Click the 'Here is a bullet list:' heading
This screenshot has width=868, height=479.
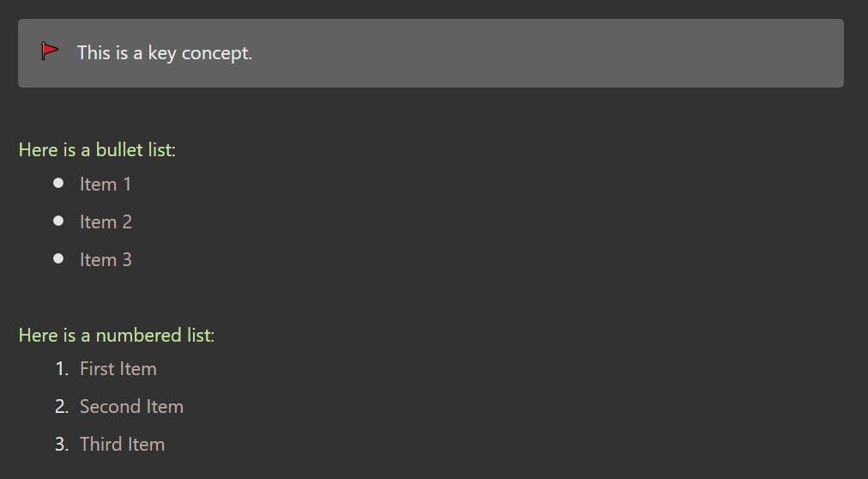(x=97, y=149)
